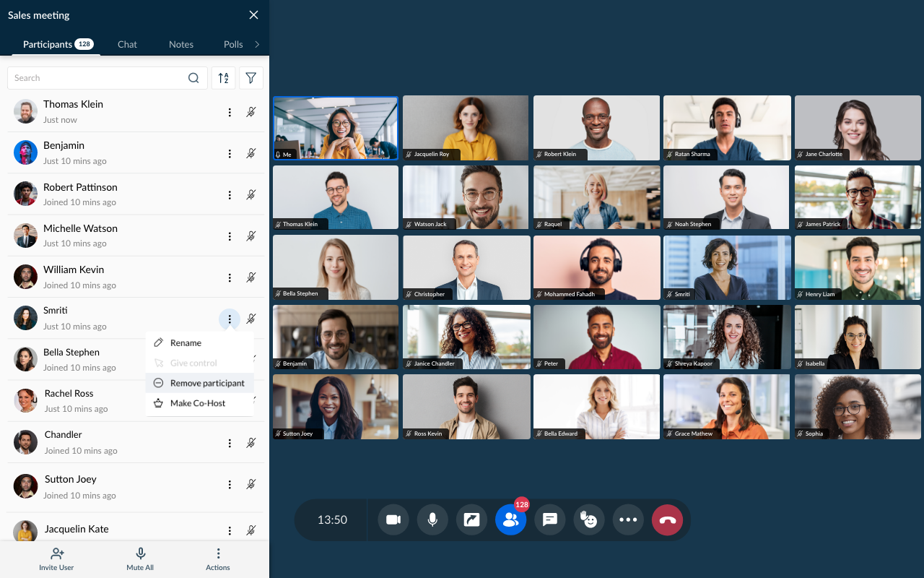The width and height of the screenshot is (924, 578).
Task: Open the in-call chat icon
Action: click(549, 519)
